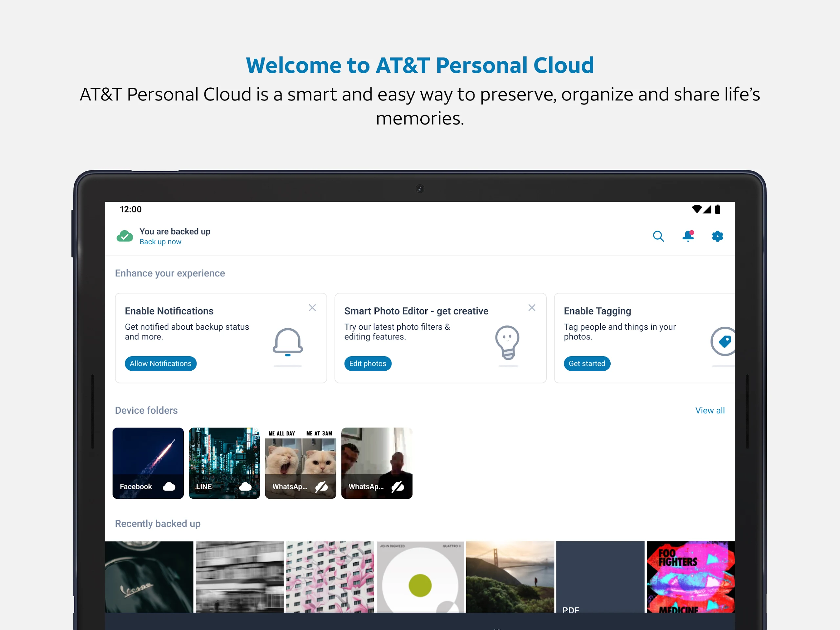Click the Enable Notifications card title

169,311
